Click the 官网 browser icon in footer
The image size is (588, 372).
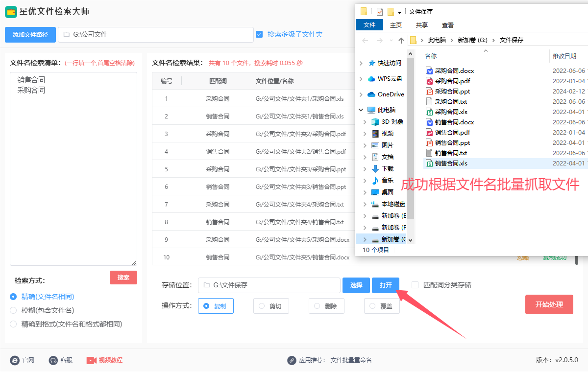pos(15,360)
